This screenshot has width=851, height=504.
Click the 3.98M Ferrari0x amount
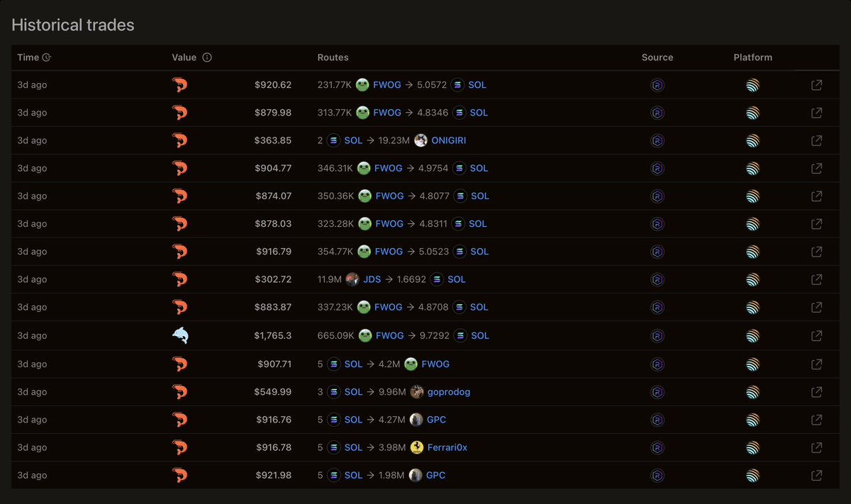tap(392, 447)
